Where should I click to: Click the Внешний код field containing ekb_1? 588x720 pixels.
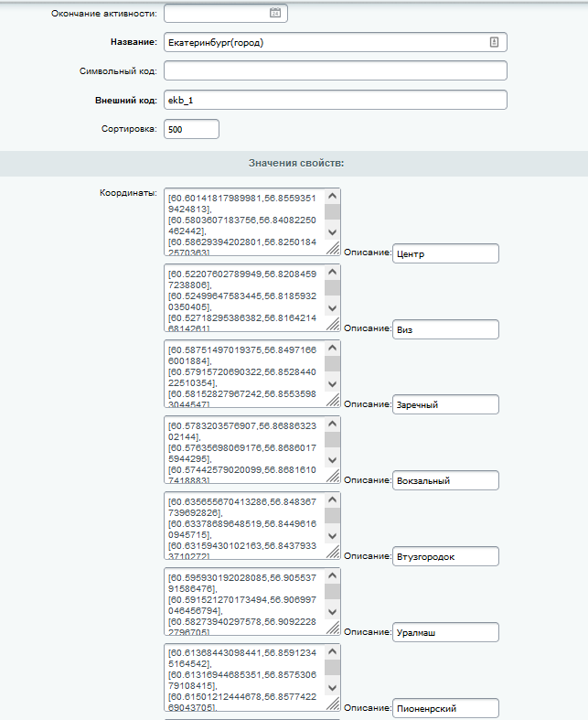pos(335,101)
